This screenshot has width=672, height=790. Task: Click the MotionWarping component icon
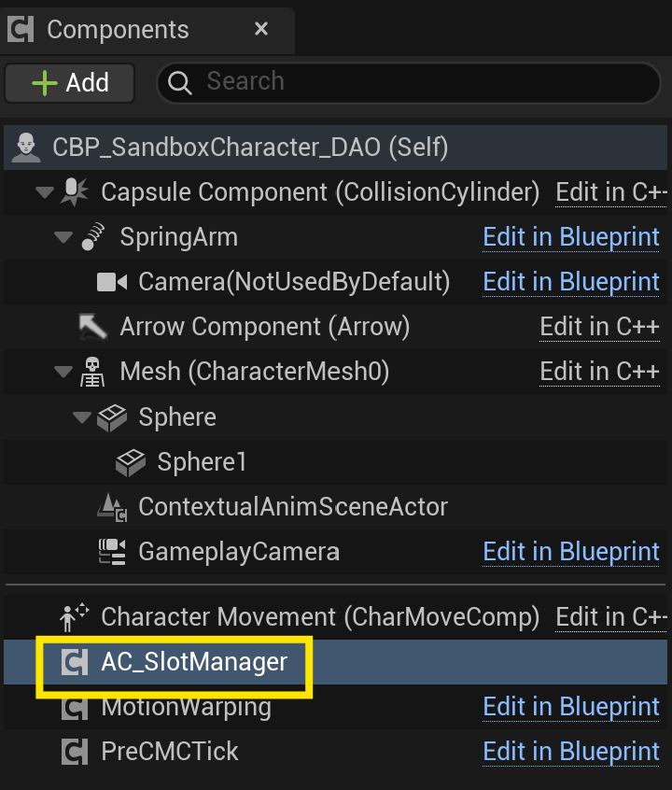pyautogui.click(x=74, y=707)
